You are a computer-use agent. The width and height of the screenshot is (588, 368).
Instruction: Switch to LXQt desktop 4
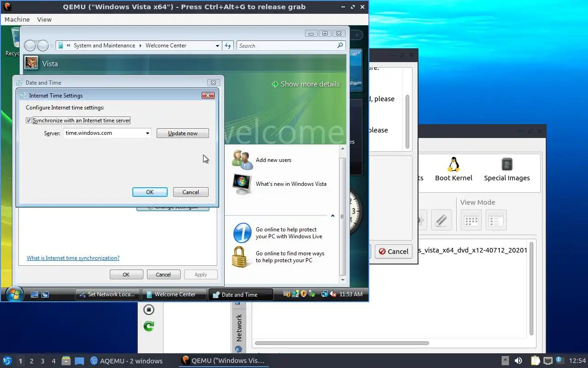[53, 361]
